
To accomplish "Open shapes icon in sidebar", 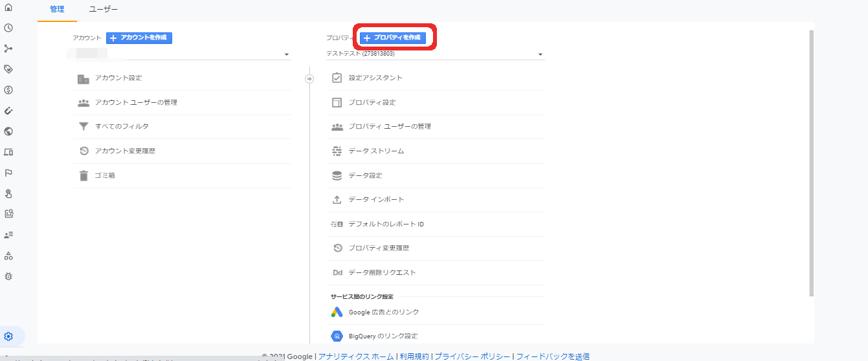I will click(x=8, y=256).
